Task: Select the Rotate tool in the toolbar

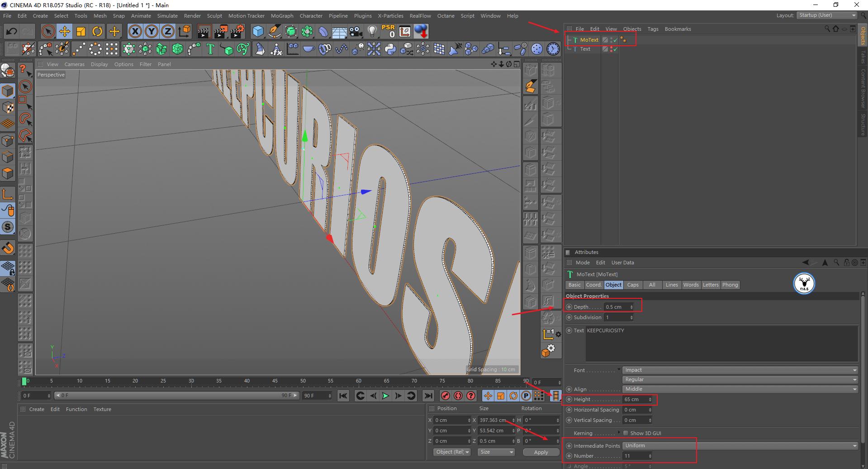Action: [x=98, y=31]
